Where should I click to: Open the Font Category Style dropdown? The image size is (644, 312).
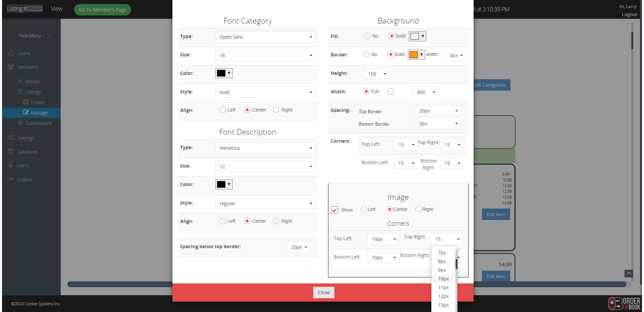pos(265,92)
